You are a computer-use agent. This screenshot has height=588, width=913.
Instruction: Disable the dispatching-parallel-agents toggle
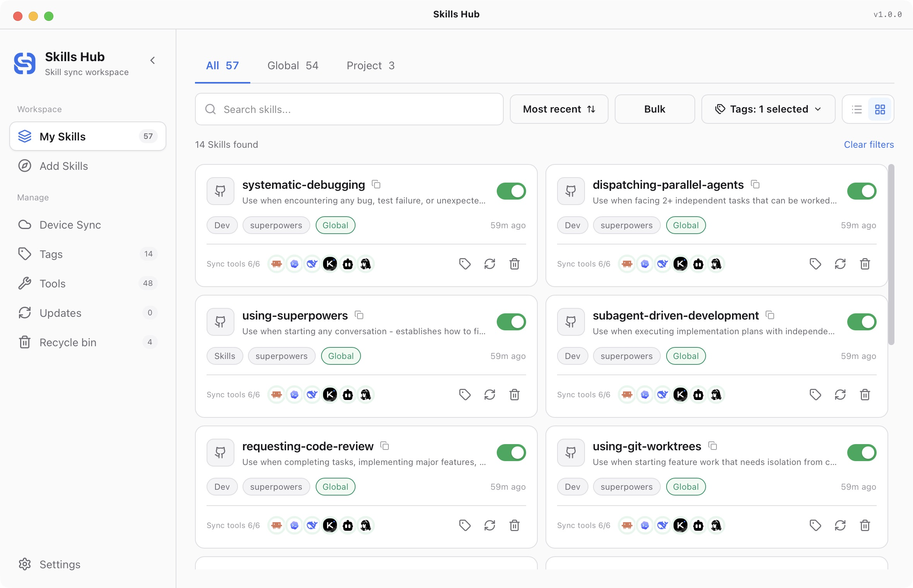[862, 191]
